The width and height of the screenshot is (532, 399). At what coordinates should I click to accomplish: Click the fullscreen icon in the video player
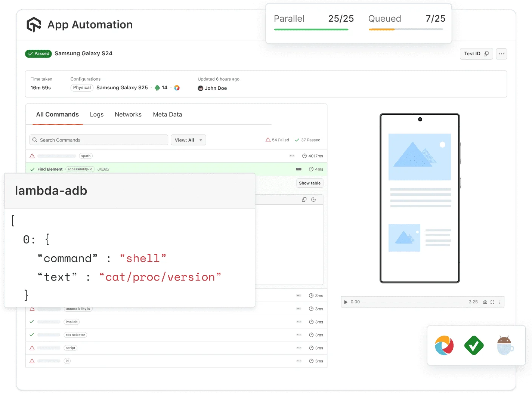492,302
